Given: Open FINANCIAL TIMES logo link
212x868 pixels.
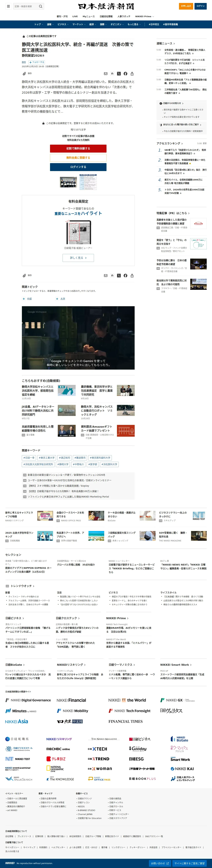Looking at the screenshot, I should click(x=125, y=721).
